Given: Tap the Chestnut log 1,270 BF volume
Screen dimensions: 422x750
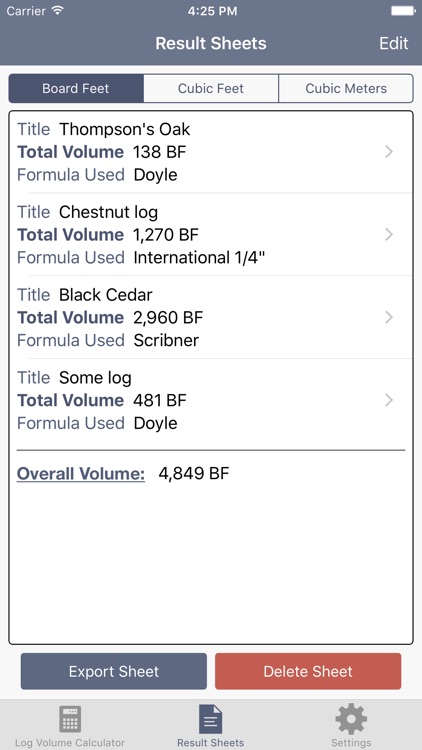Looking at the screenshot, I should [166, 235].
